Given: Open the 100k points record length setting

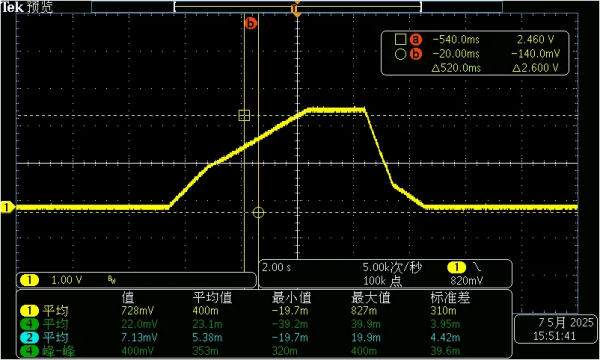Looking at the screenshot, I should click(x=382, y=281).
